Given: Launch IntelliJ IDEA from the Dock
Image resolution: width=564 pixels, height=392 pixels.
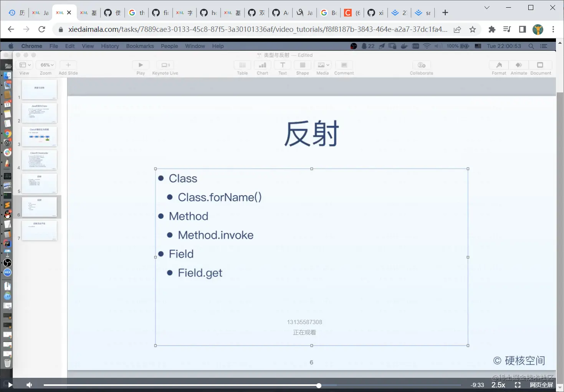Looking at the screenshot, I should [7, 243].
